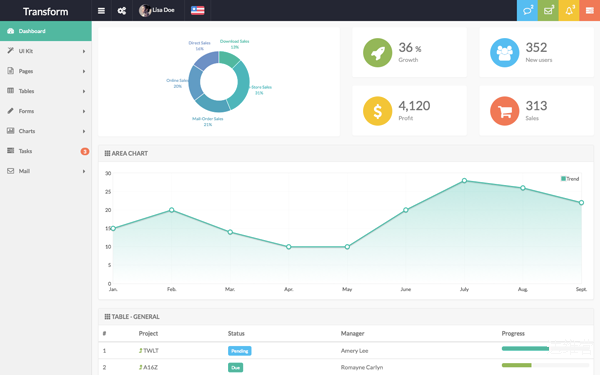Click the Aug. data point on area chart
The image size is (600, 375).
coord(523,188)
